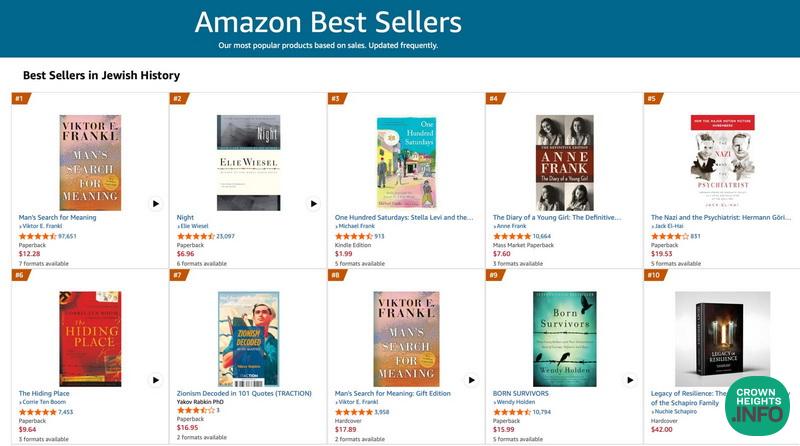Click the star rating for Night
Viewport: 800px width, 446px height.
(196, 236)
